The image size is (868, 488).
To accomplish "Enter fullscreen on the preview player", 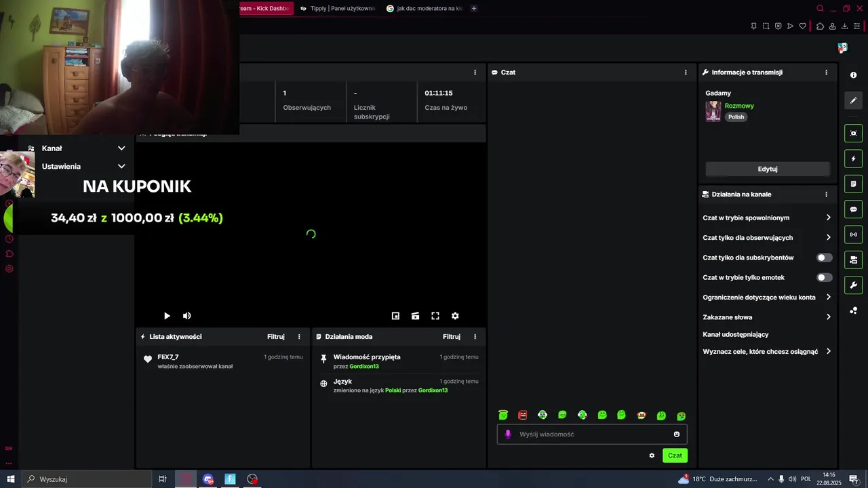I will click(435, 316).
